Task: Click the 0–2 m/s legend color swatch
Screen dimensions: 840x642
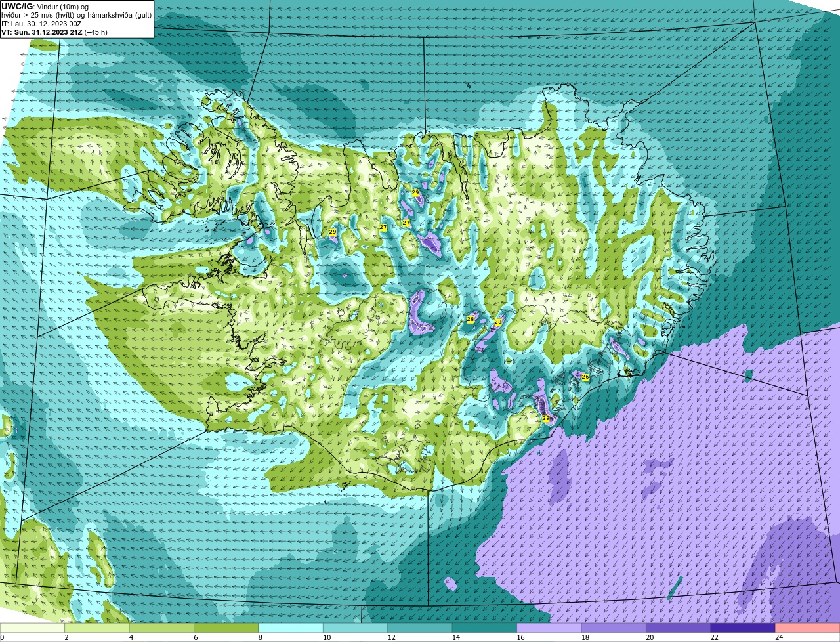Action: tap(33, 628)
